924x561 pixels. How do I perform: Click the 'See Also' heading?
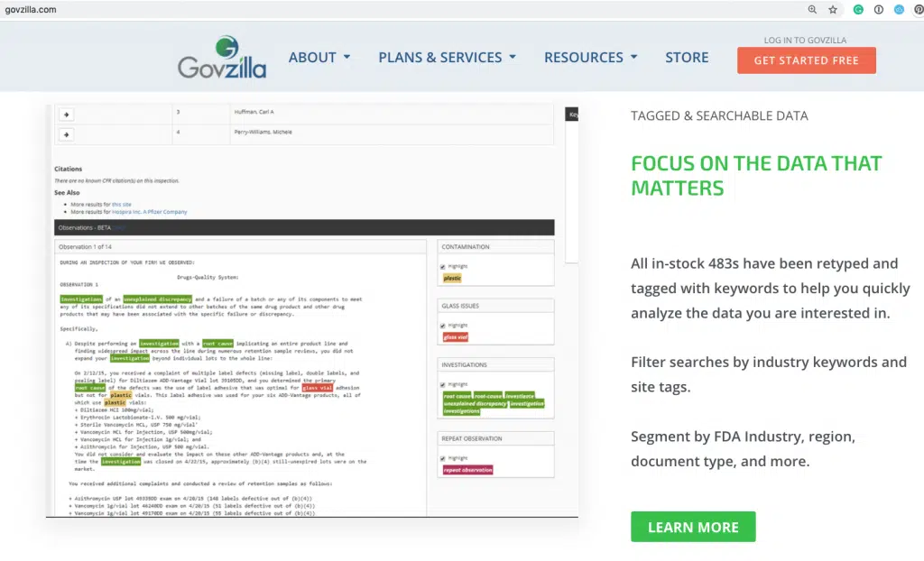click(x=67, y=193)
